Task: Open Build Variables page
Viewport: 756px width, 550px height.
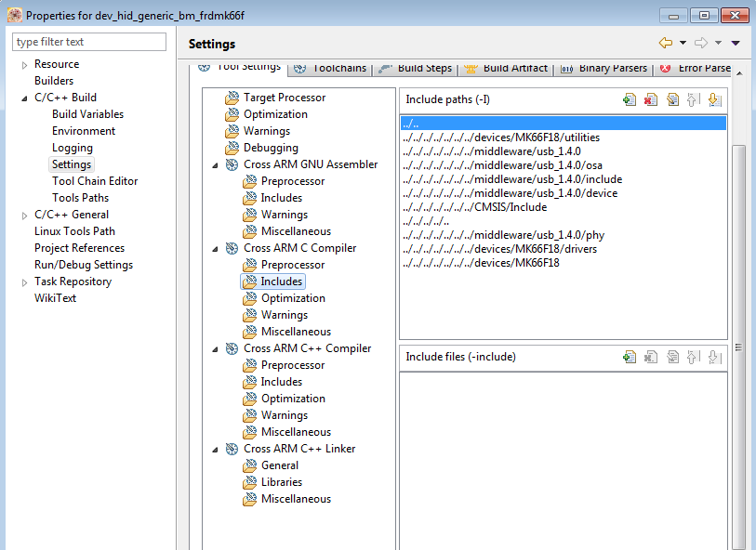Action: point(87,114)
